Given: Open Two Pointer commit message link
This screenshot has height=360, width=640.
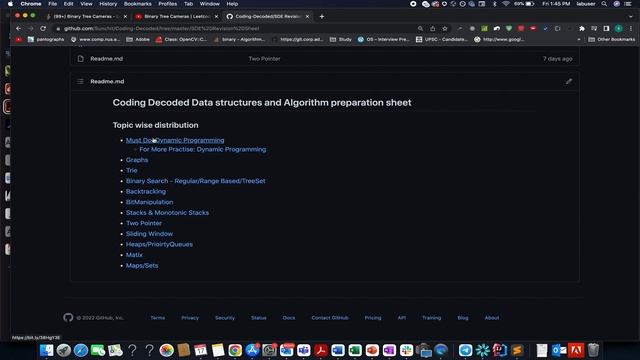Looking at the screenshot, I should click(x=264, y=59).
